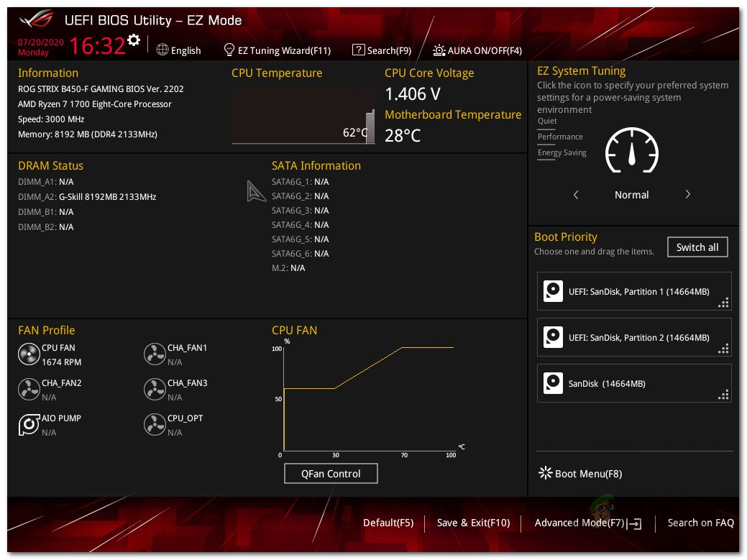The height and width of the screenshot is (560, 747).
Task: Select the Performance tuning option
Action: tap(560, 137)
